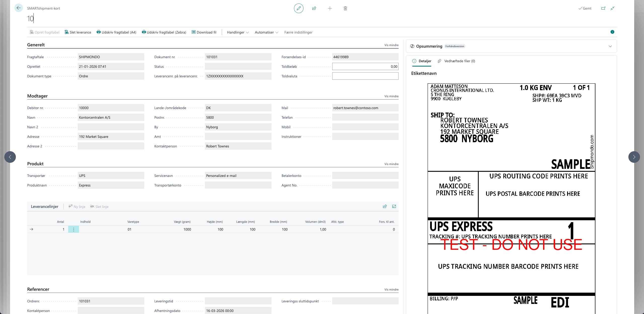Screen dimensions: 644x314
Task: Open the Automatiser dropdown menu
Action: point(266,32)
